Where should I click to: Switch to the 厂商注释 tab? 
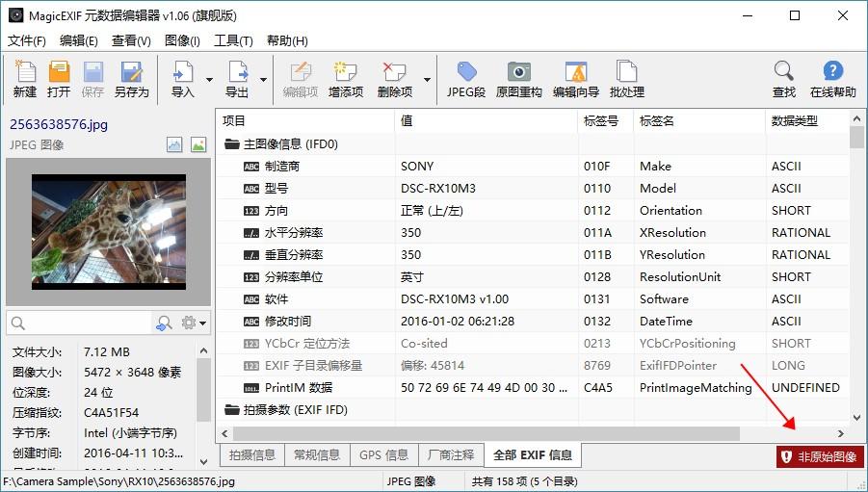coord(451,454)
